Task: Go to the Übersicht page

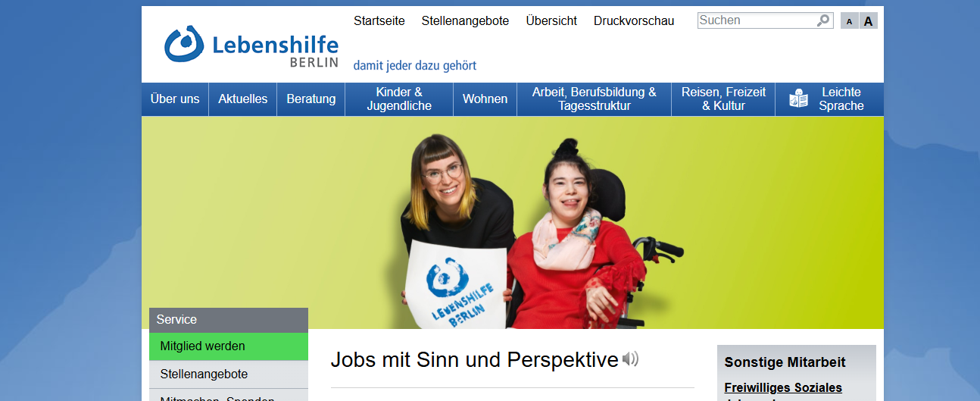Action: pyautogui.click(x=551, y=20)
